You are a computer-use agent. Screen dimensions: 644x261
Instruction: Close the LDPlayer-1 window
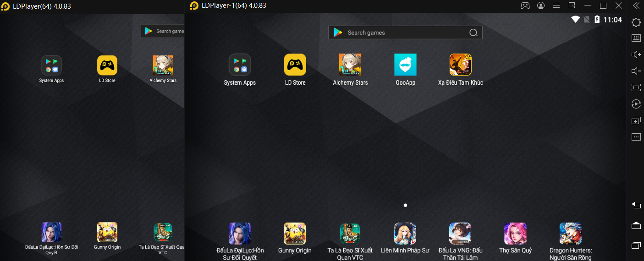619,5
